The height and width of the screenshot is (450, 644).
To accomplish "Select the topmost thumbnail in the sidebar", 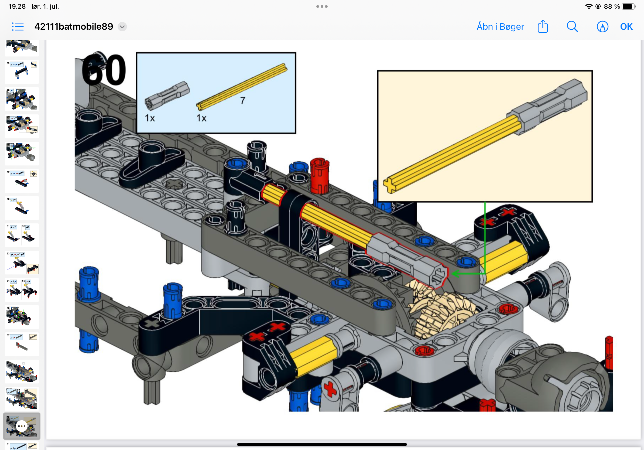I will pyautogui.click(x=22, y=47).
